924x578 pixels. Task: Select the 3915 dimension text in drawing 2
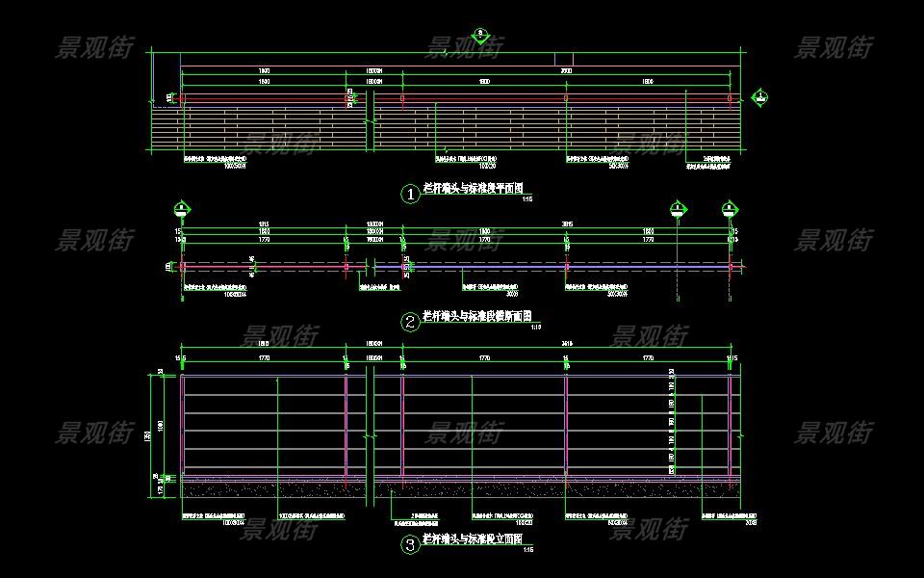(566, 224)
